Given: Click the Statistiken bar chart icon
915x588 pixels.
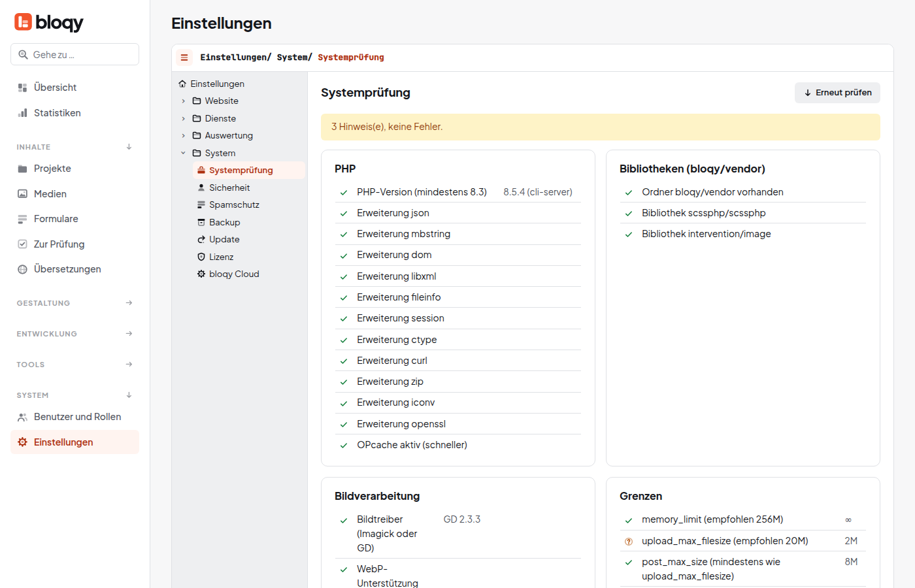Looking at the screenshot, I should tap(22, 113).
